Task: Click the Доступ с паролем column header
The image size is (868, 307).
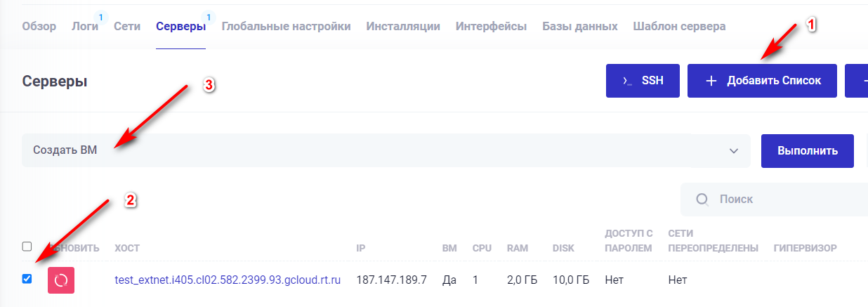Action: tap(629, 240)
